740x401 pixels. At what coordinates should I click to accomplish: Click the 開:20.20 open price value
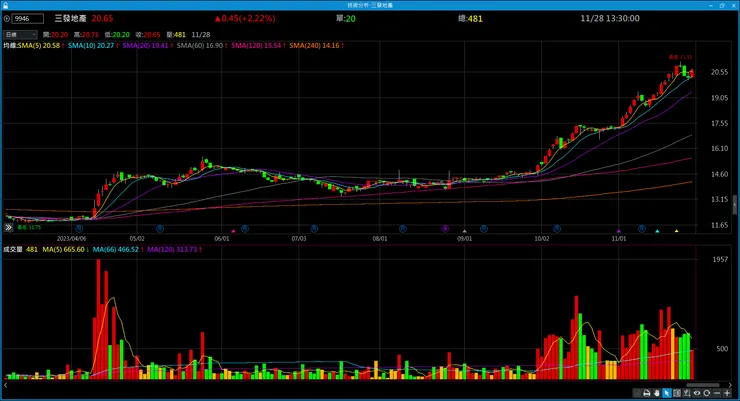(55, 35)
